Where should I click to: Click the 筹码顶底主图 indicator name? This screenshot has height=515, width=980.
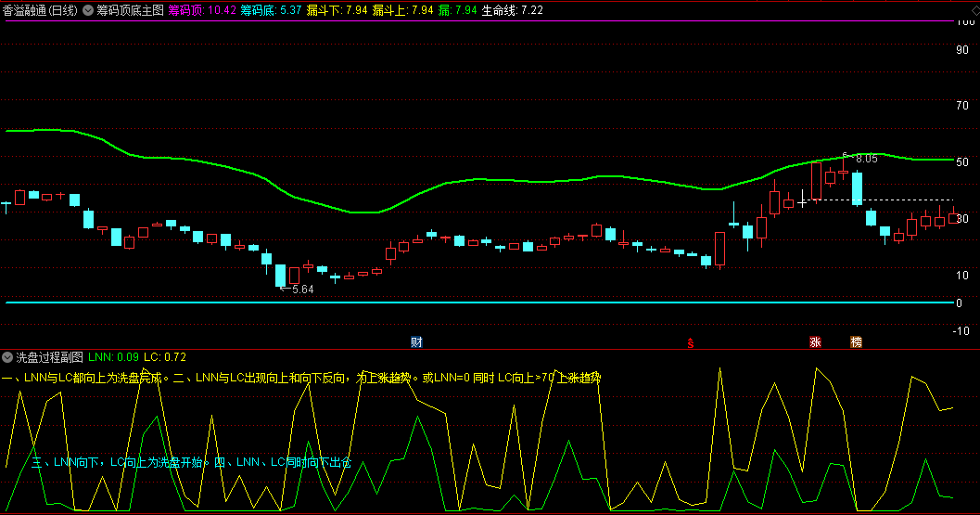130,10
